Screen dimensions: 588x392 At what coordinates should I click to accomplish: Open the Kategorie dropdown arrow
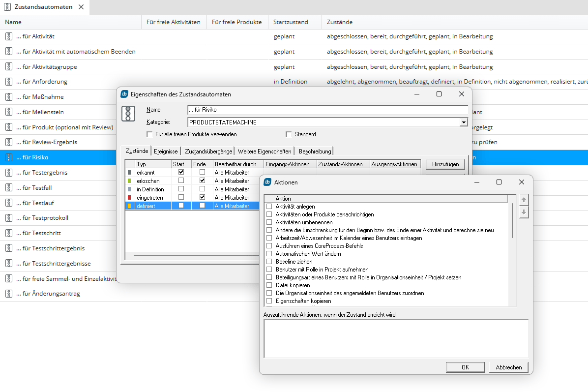coord(463,122)
